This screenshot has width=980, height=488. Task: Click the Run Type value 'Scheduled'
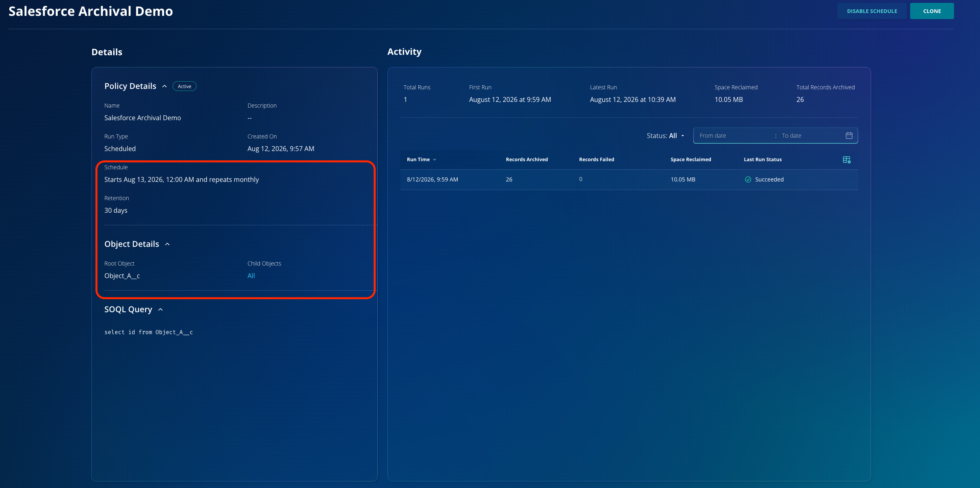pos(120,149)
